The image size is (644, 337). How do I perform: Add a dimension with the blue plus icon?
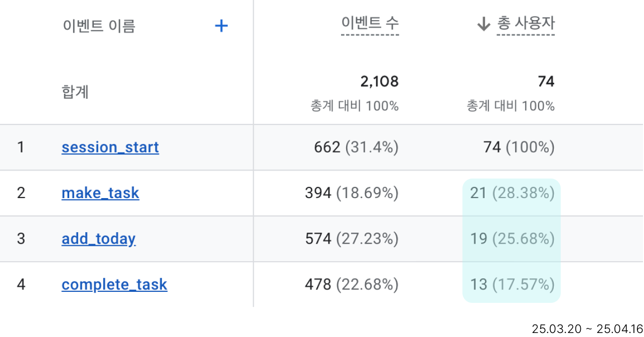221,26
